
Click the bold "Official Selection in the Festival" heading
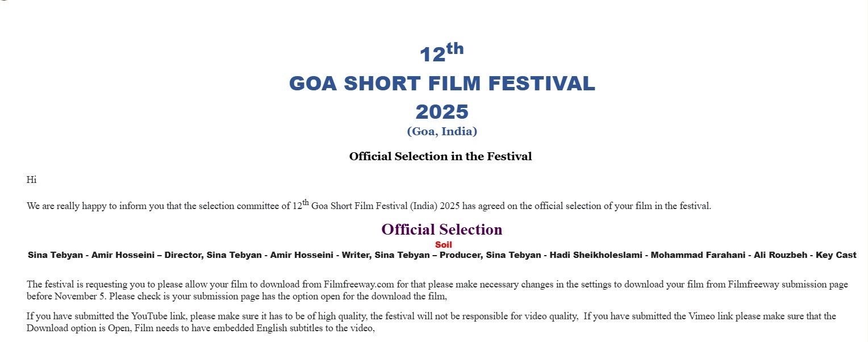tap(440, 156)
